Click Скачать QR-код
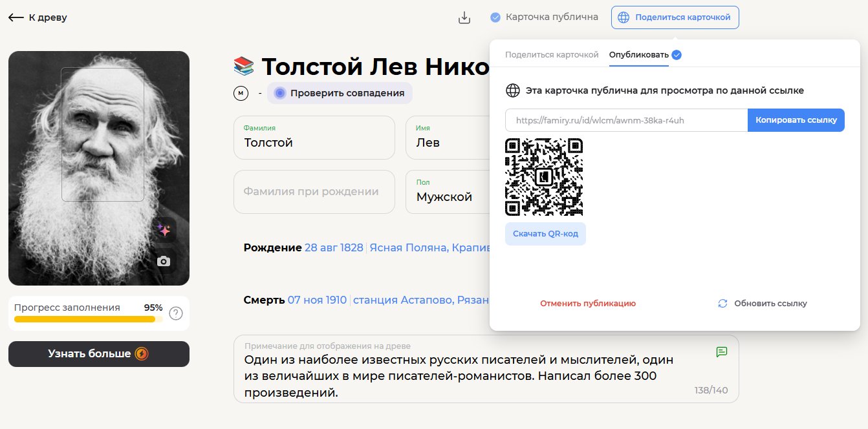Viewport: 868px width, 429px height. 545,233
